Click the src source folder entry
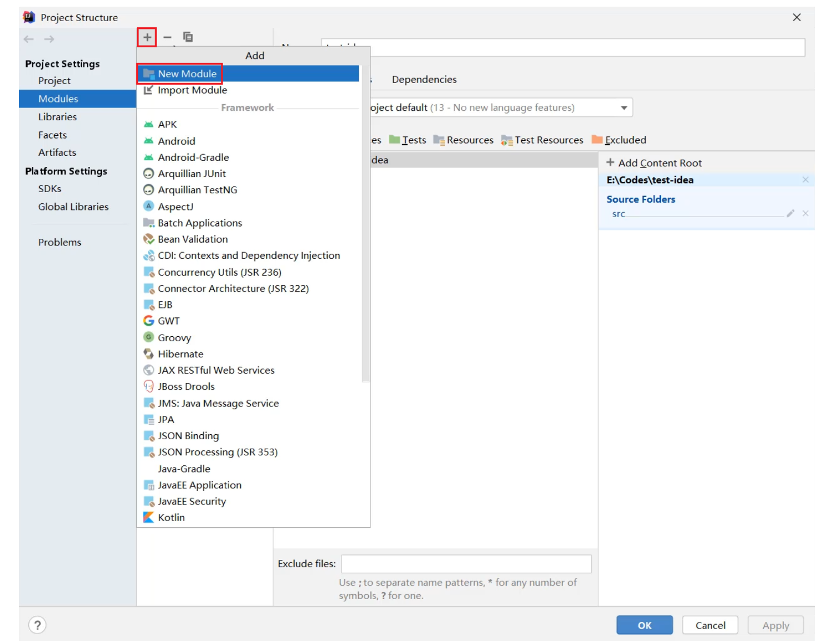Viewport: 840px width, 643px height. click(x=619, y=214)
